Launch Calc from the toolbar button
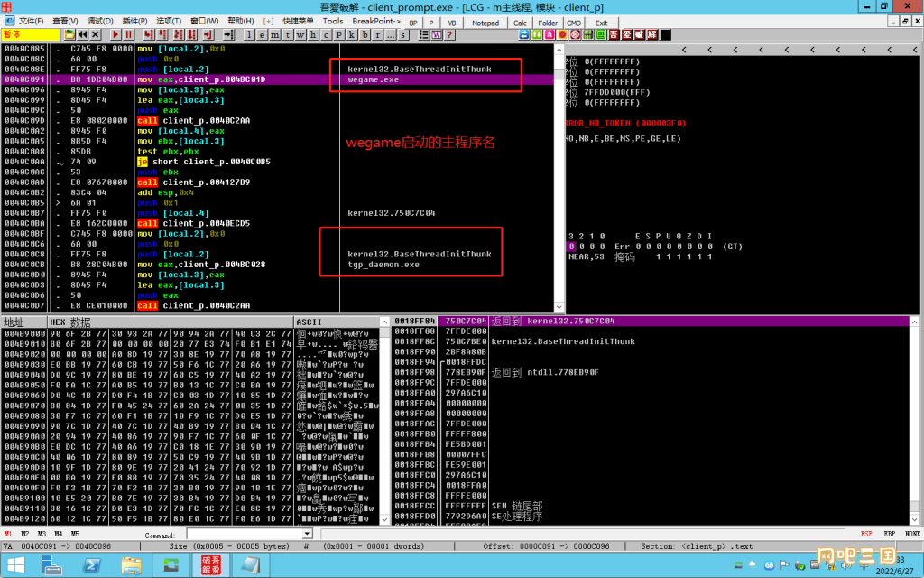 (520, 23)
